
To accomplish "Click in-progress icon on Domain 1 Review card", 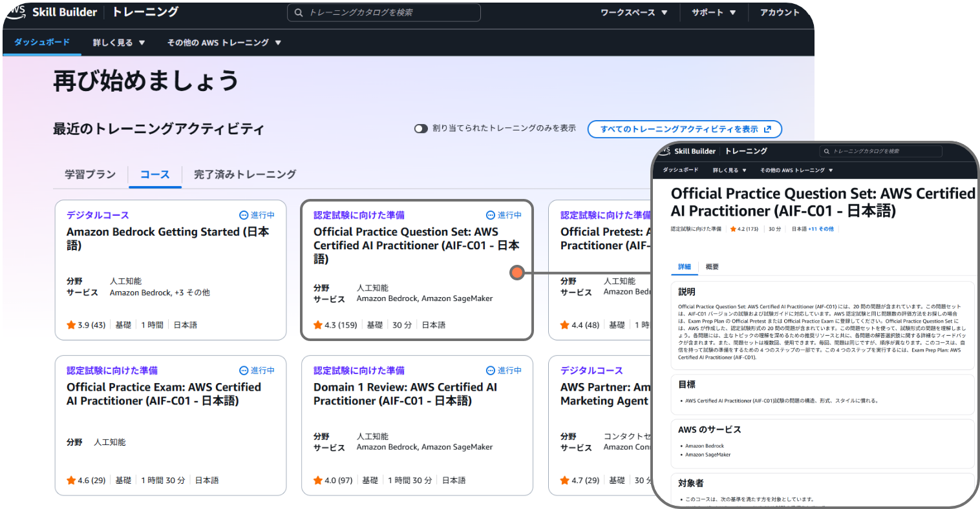I will coord(491,371).
